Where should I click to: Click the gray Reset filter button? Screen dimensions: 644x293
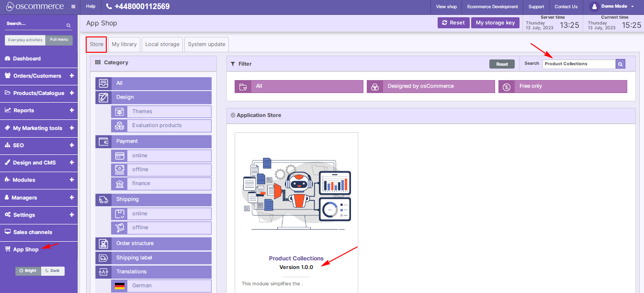click(502, 64)
